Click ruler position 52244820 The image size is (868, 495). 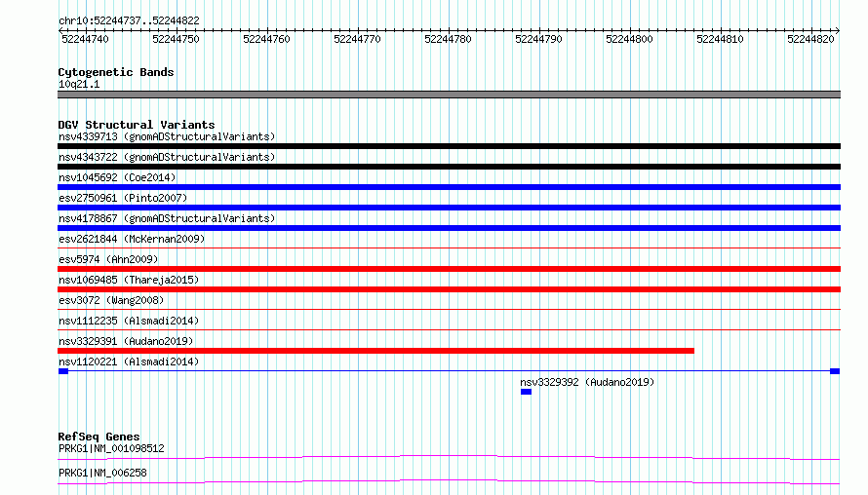(810, 39)
